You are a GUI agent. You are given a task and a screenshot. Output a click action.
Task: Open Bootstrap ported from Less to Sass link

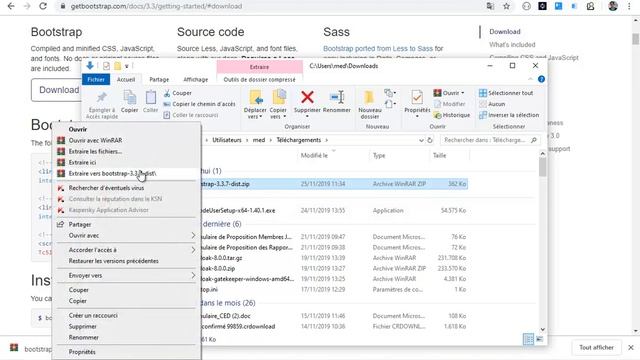pos(378,49)
